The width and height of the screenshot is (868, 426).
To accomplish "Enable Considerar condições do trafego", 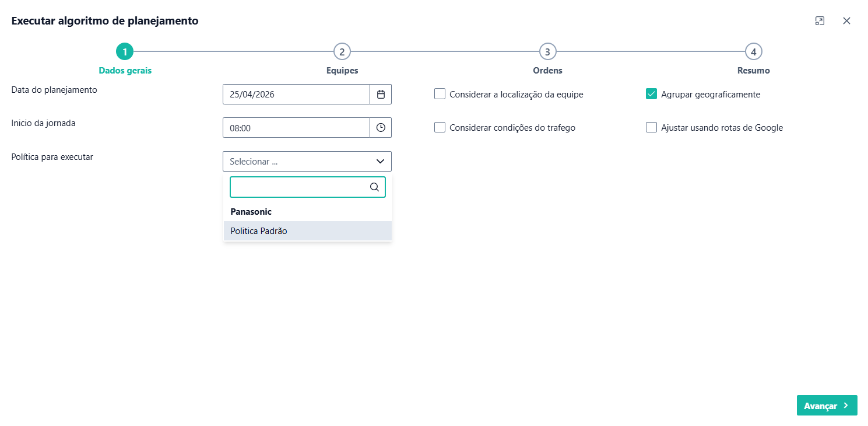I will 440,127.
